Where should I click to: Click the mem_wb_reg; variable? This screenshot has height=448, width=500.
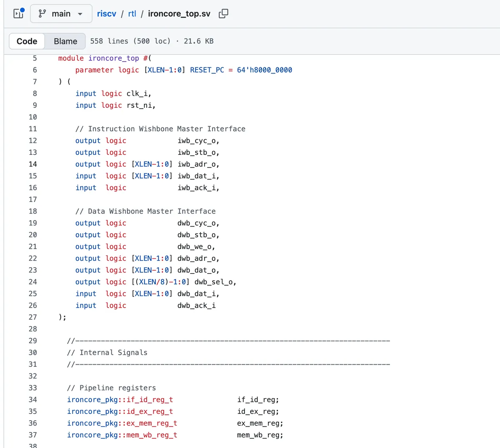pos(260,435)
